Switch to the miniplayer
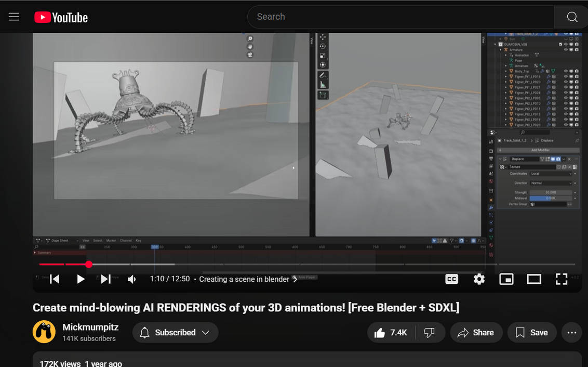This screenshot has width=588, height=367. (x=506, y=279)
